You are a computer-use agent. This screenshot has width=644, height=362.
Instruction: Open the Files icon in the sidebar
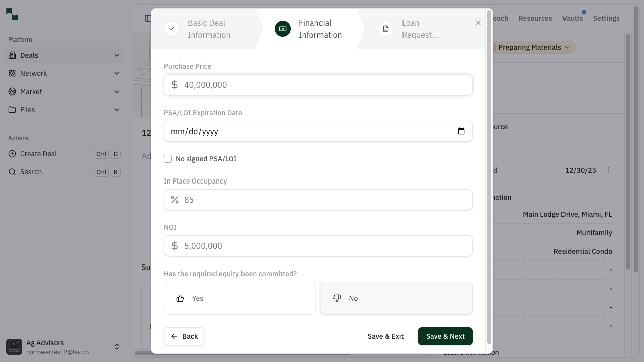point(11,110)
